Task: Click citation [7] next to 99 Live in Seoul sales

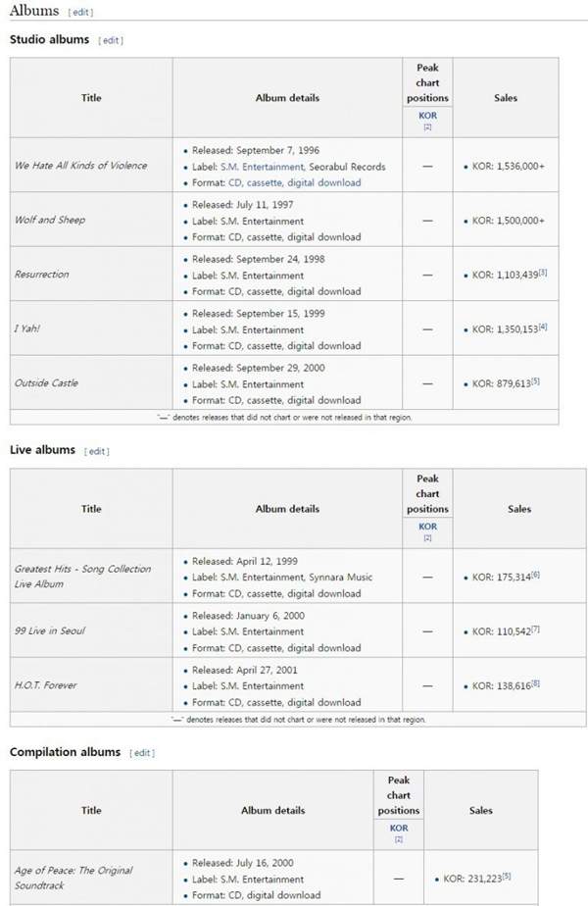Action: [x=536, y=629]
